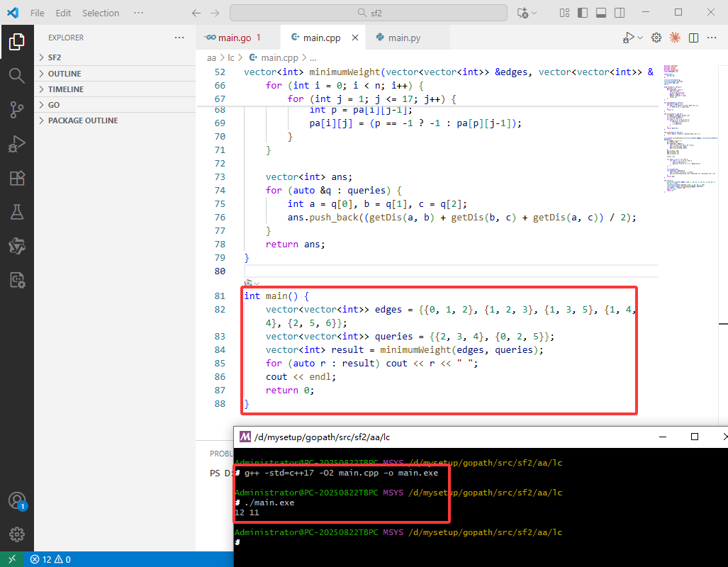Click the breadcrumb ellipsis symbol

pos(313,58)
